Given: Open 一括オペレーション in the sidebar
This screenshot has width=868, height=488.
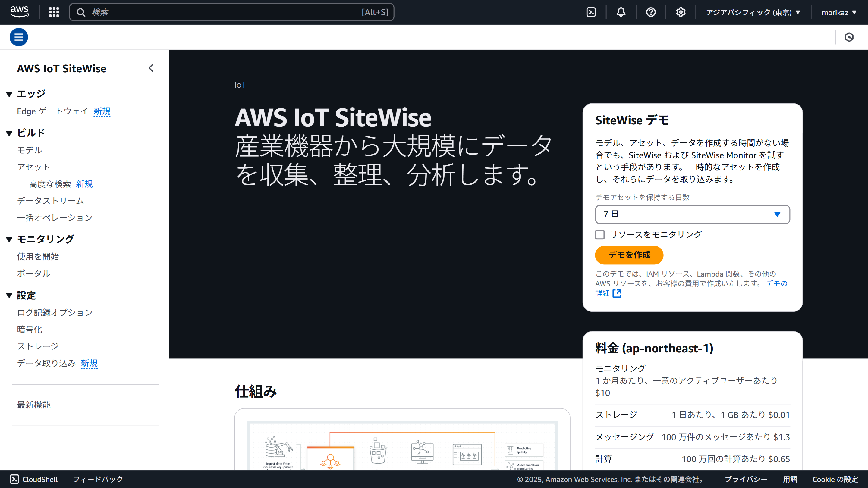Looking at the screenshot, I should [x=55, y=217].
